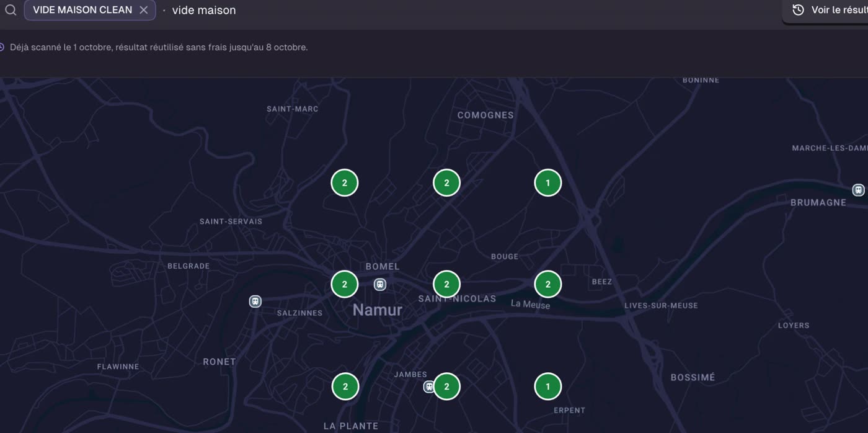
Task: Click the BRUMAGNE map label
Action: pyautogui.click(x=818, y=203)
